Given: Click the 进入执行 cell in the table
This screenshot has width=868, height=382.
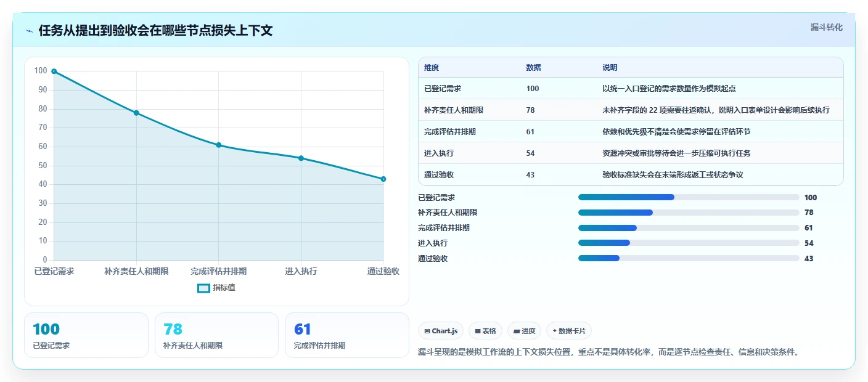Looking at the screenshot, I should click(439, 153).
